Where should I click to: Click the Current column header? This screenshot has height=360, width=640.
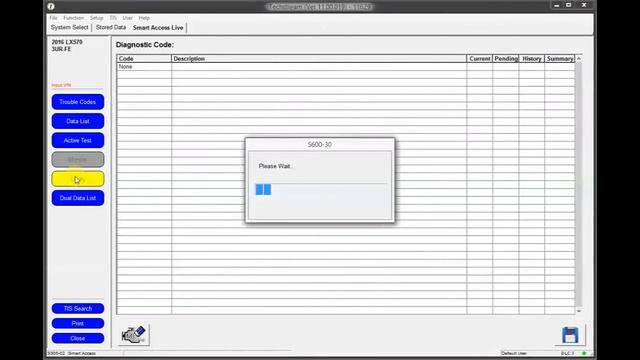[x=480, y=59]
